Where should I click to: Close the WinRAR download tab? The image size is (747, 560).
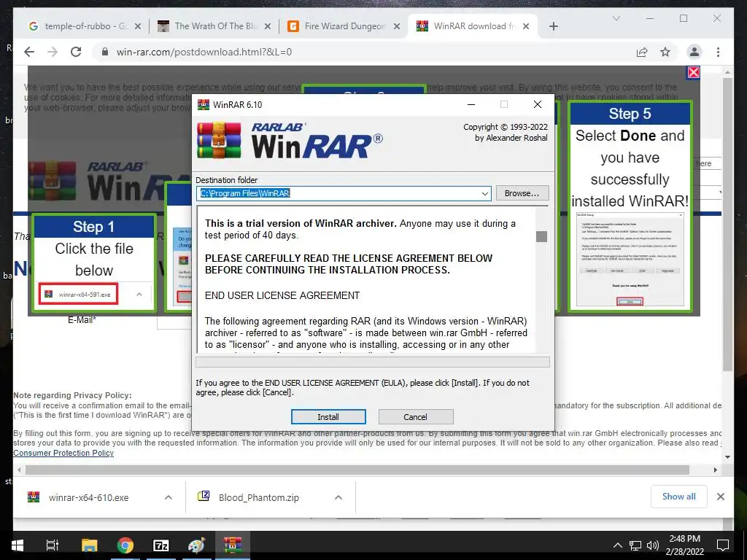tap(526, 26)
